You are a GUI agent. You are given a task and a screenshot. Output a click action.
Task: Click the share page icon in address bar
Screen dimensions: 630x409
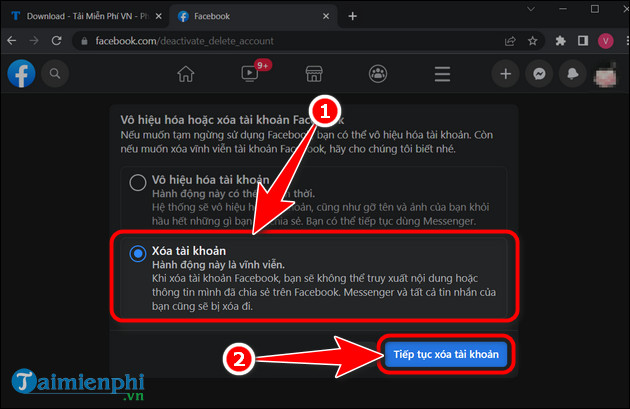[510, 41]
